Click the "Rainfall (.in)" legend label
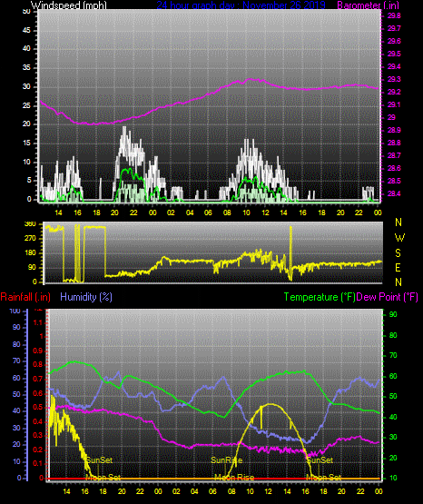The image size is (423, 504). (25, 297)
